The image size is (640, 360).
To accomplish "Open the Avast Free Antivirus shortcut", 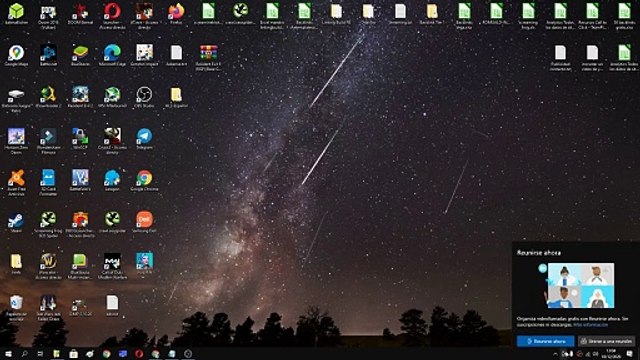I will 16,183.
